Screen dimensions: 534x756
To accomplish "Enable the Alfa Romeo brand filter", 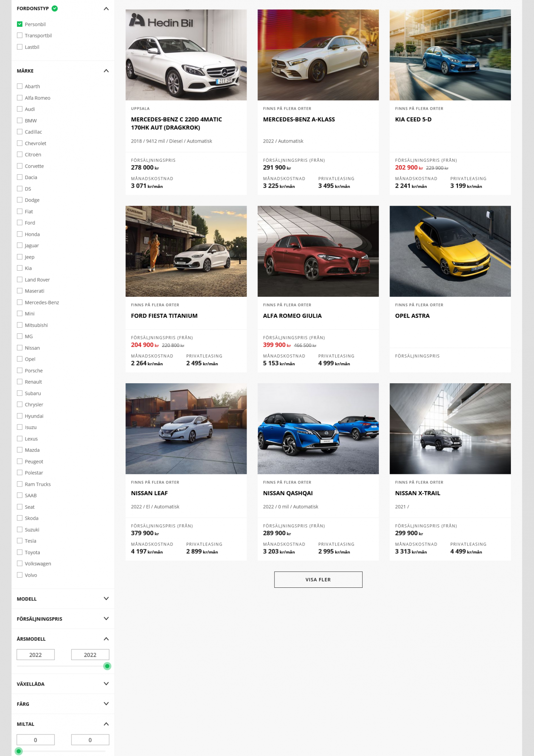I will (x=20, y=98).
